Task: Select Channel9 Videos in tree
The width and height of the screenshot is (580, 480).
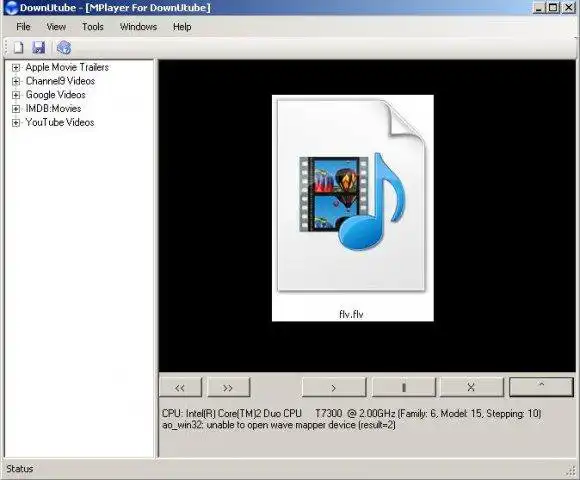Action: (x=60, y=81)
